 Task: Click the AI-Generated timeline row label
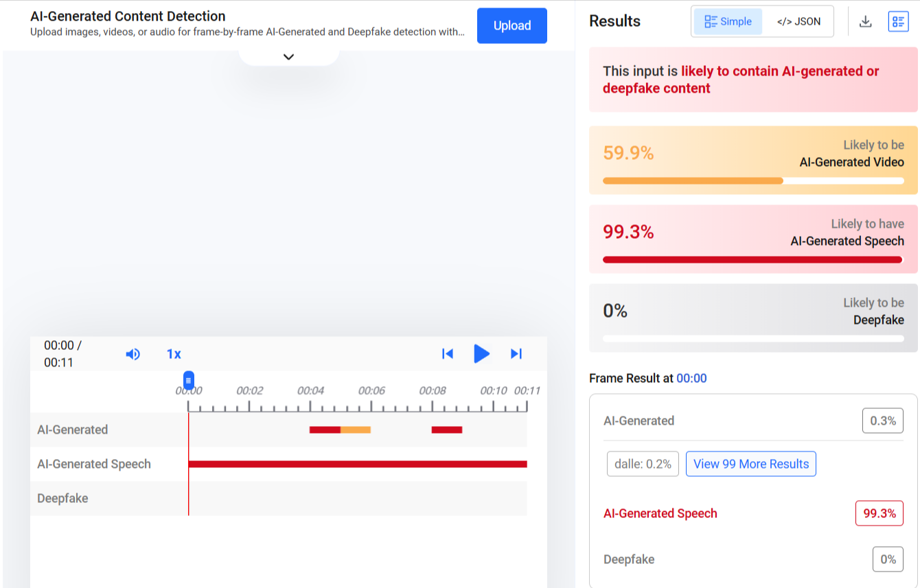pyautogui.click(x=73, y=430)
